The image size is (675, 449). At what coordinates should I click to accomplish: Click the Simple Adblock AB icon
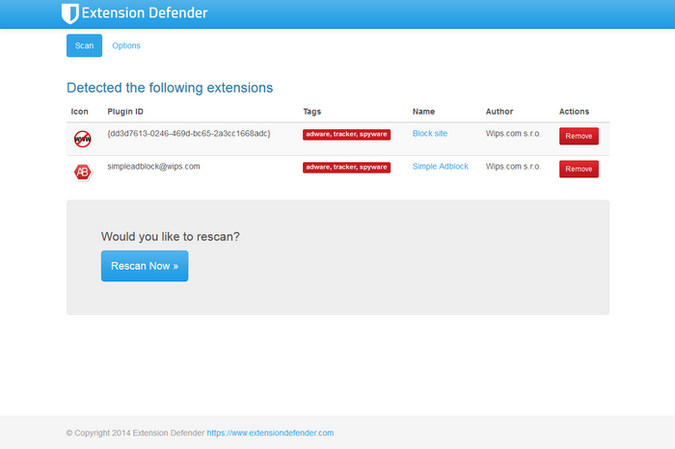point(82,172)
